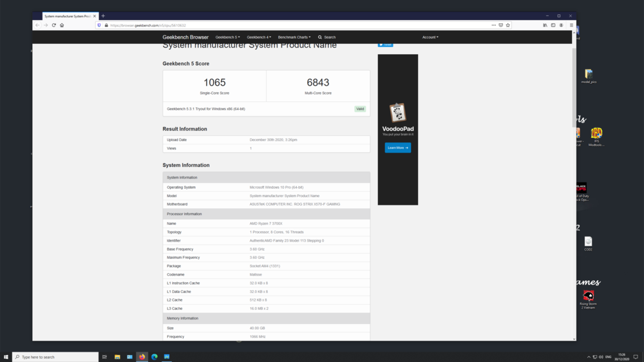The height and width of the screenshot is (362, 644).
Task: Launch the IFS Modtools desktop shortcut
Action: coord(596,134)
